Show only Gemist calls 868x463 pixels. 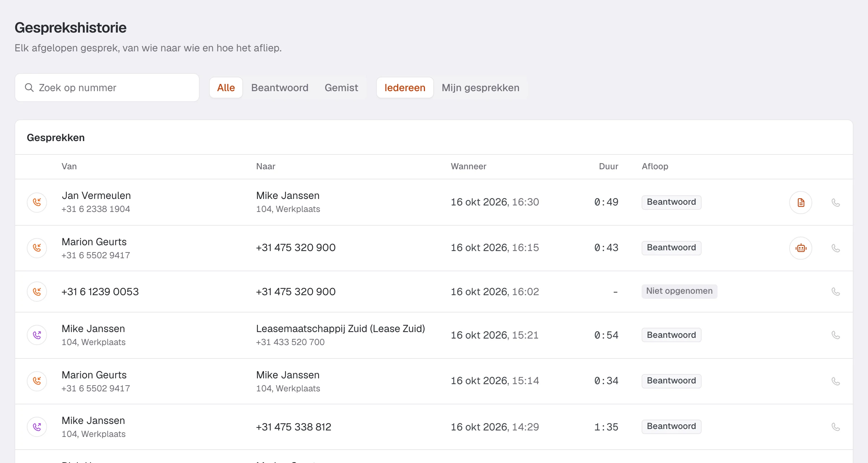tap(341, 88)
